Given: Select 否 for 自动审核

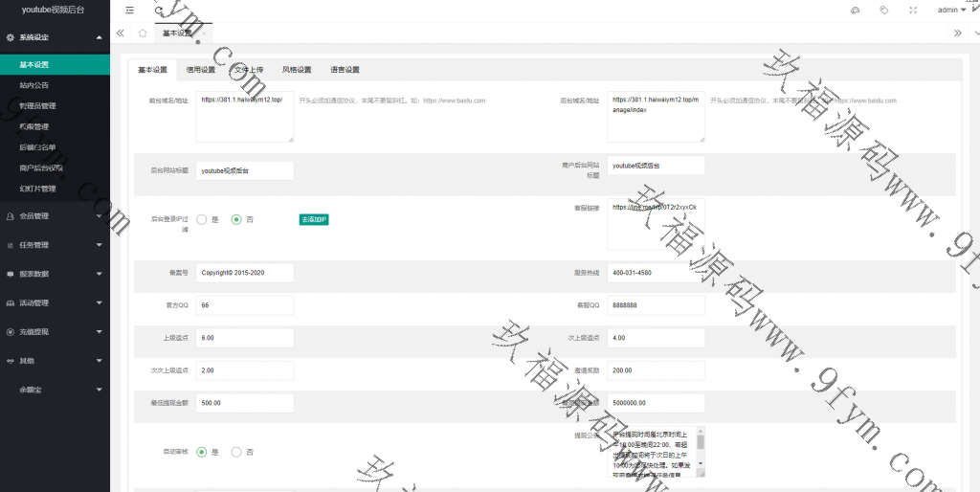Looking at the screenshot, I should [236, 452].
